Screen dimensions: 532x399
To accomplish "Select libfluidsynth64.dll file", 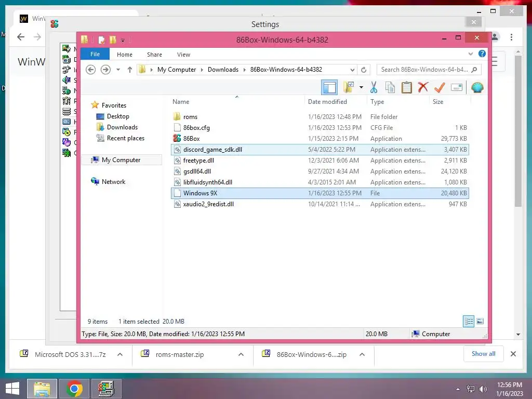I will (320, 182).
